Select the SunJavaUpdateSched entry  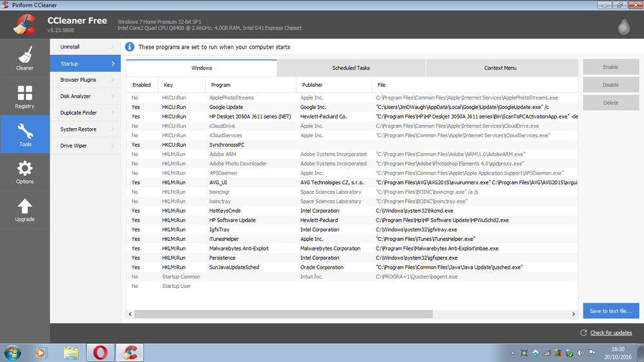[x=352, y=267]
